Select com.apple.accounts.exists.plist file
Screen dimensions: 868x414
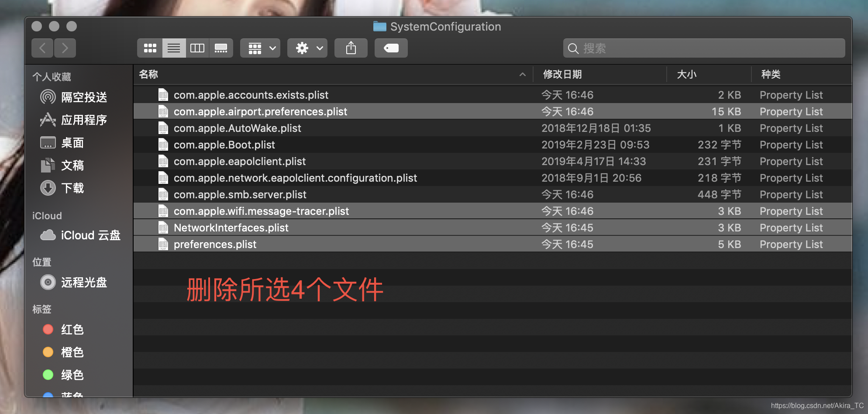click(x=493, y=95)
